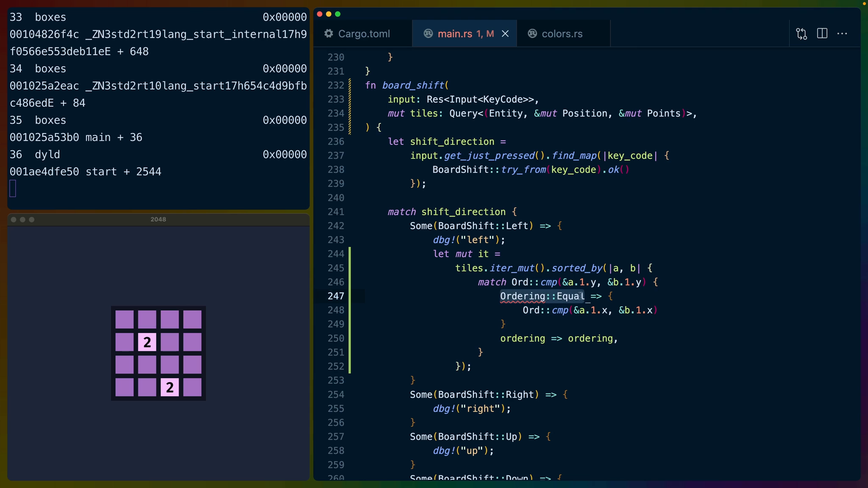
Task: Click the green zoom button of editor window
Action: tap(338, 14)
